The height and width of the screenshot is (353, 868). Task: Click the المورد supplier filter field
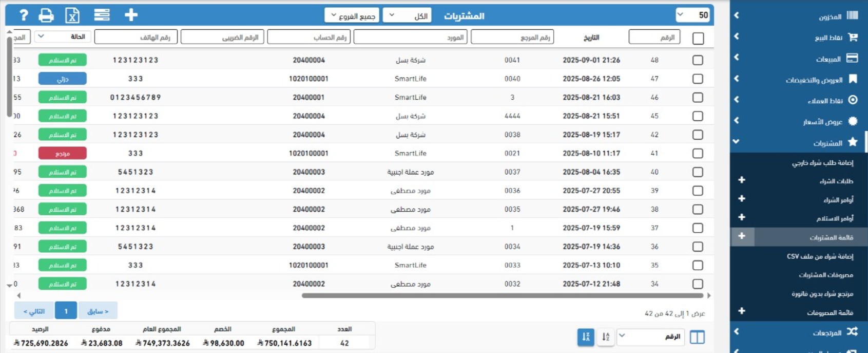410,37
